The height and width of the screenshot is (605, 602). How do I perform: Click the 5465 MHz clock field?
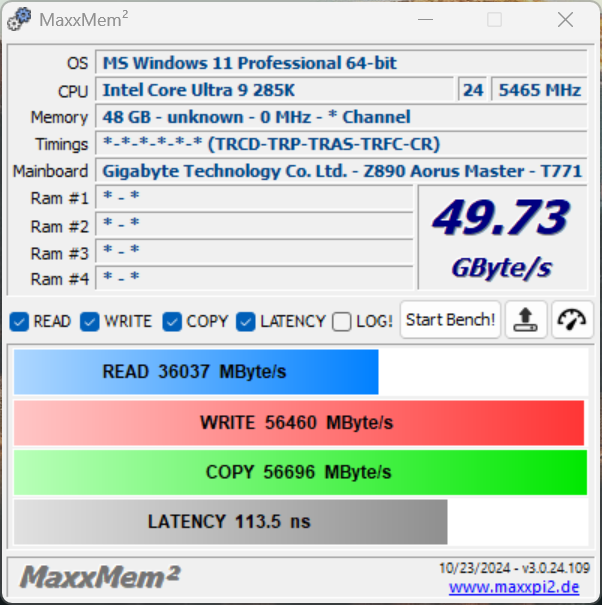tap(539, 90)
